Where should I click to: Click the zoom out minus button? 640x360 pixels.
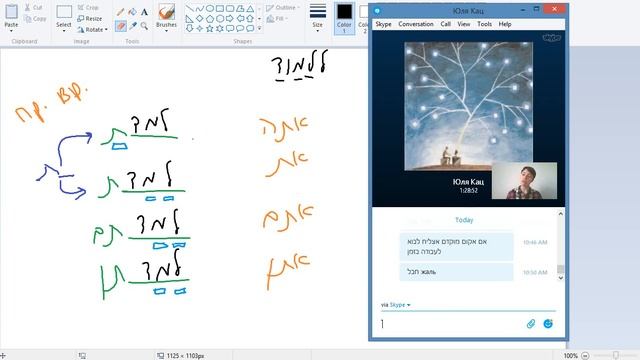click(x=585, y=356)
